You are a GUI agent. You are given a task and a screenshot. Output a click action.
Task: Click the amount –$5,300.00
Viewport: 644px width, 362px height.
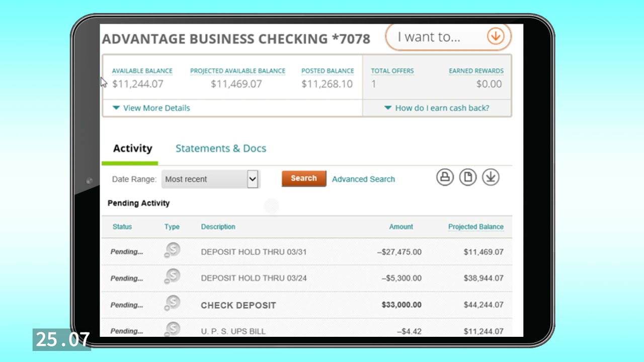[401, 278]
